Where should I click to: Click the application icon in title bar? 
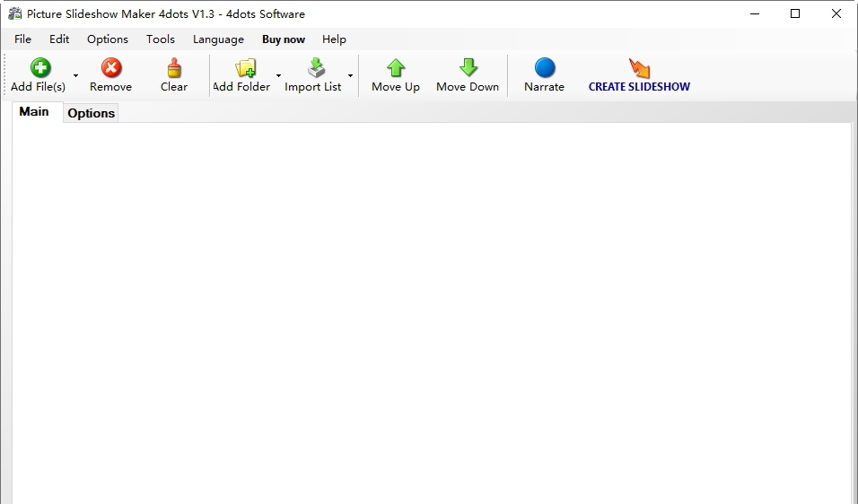tap(14, 13)
